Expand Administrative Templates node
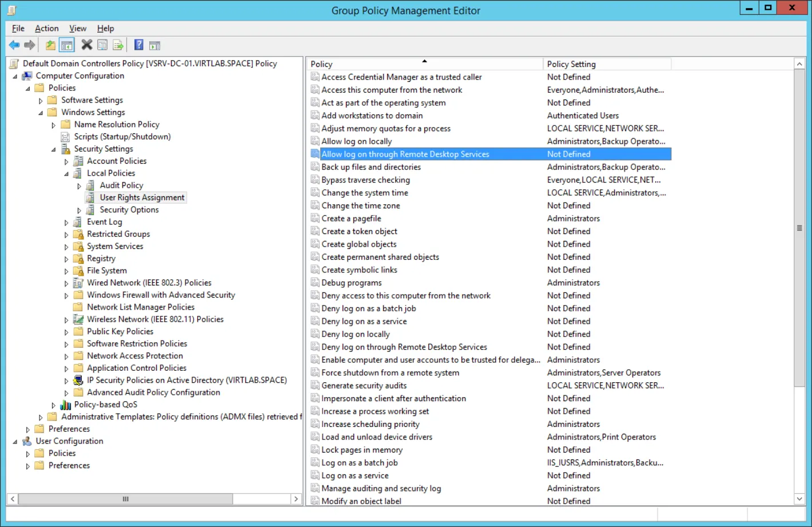812x527 pixels. coord(41,417)
